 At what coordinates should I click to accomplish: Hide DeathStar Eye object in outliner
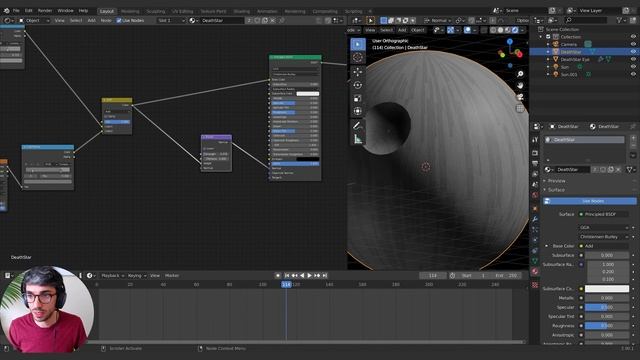[633, 59]
